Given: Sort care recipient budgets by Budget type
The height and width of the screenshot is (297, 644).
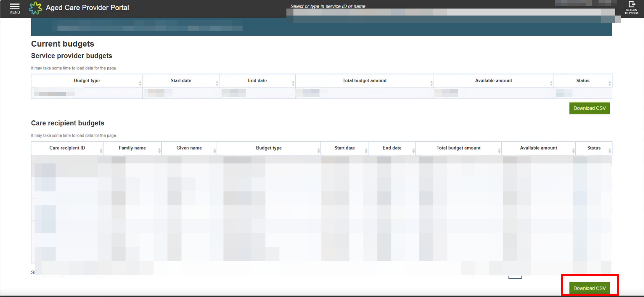Looking at the screenshot, I should (269, 148).
